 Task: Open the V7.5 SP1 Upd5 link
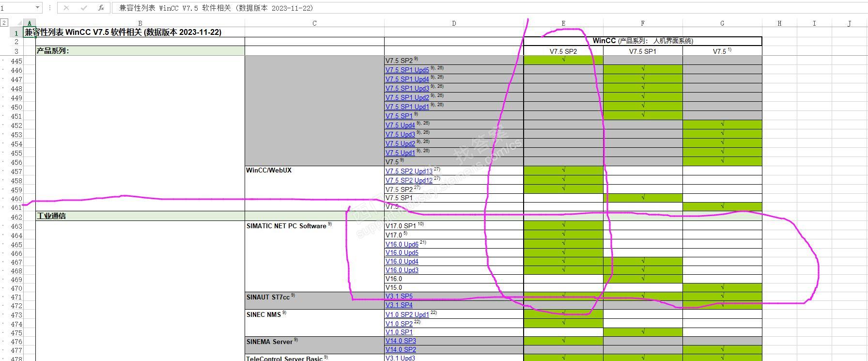click(x=407, y=70)
